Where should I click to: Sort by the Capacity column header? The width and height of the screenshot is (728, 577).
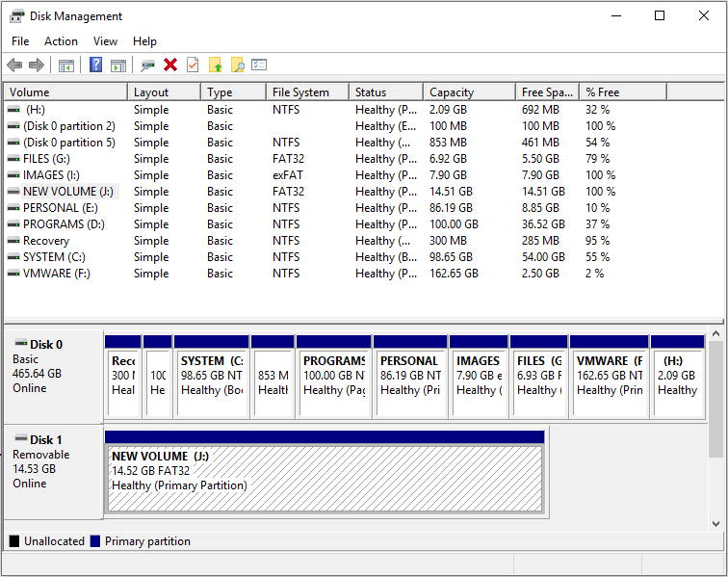(x=469, y=92)
